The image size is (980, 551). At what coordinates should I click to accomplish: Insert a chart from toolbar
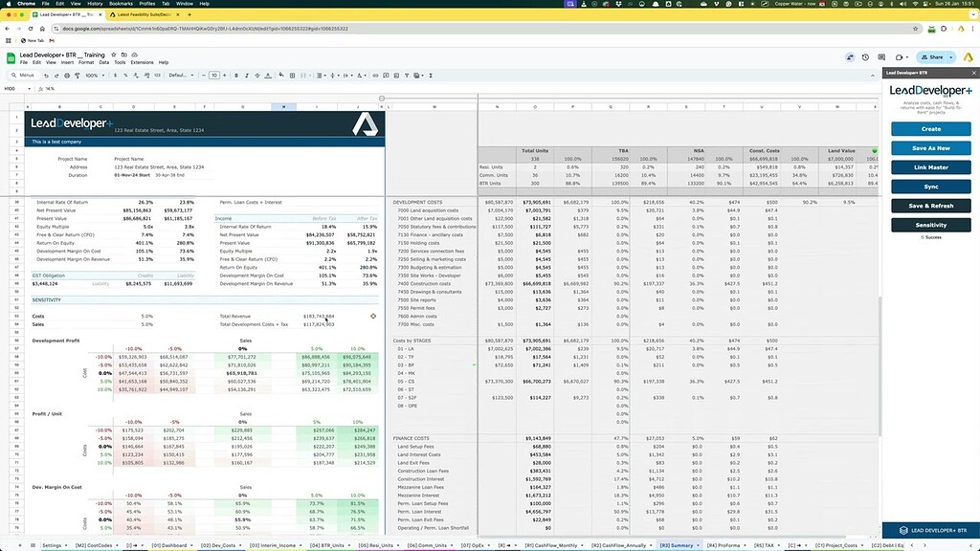click(396, 76)
